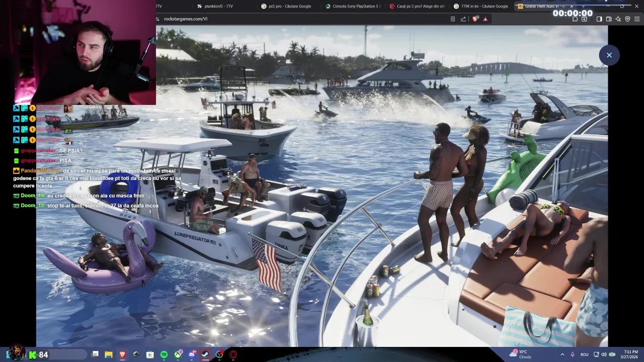
Task: Click the Kick 84 viewer counter
Action: (38, 355)
